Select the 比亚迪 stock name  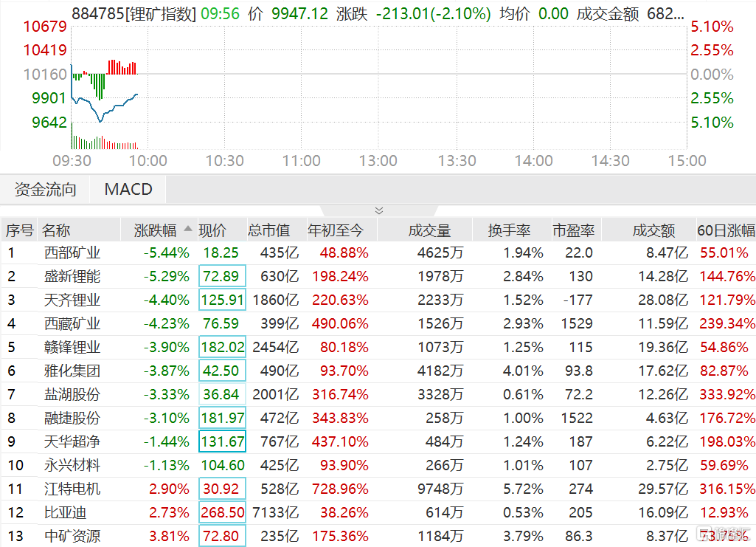pos(65,513)
